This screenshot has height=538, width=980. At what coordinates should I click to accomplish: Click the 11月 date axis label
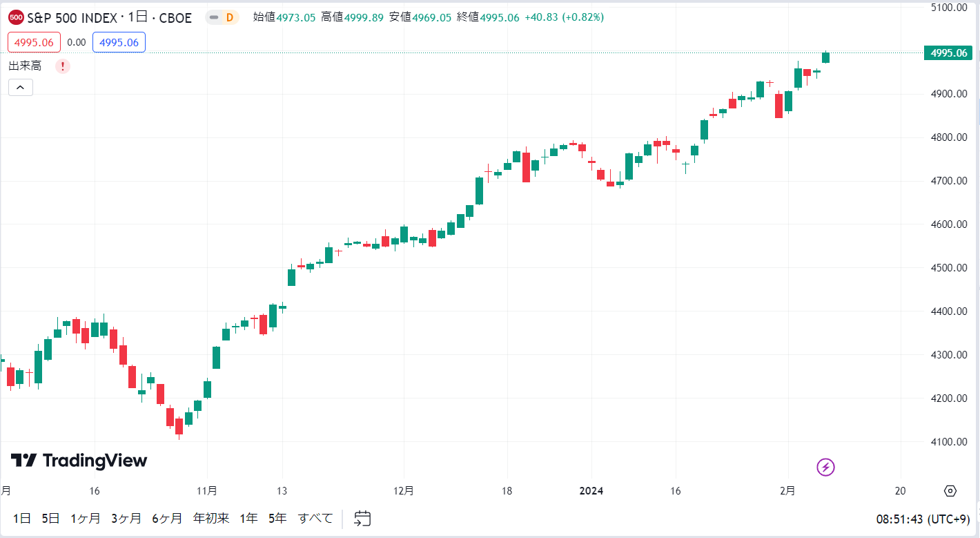(207, 491)
